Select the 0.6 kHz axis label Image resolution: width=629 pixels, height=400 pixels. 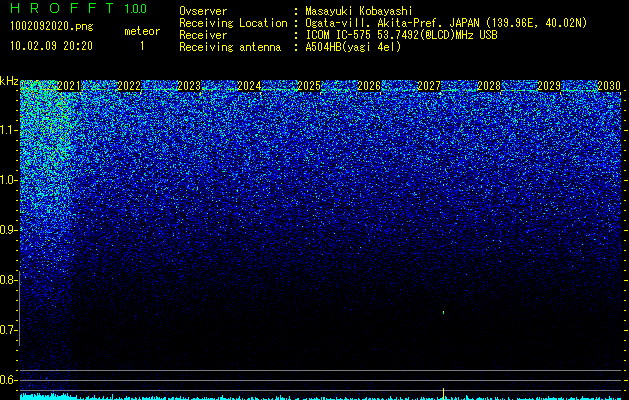(9, 380)
